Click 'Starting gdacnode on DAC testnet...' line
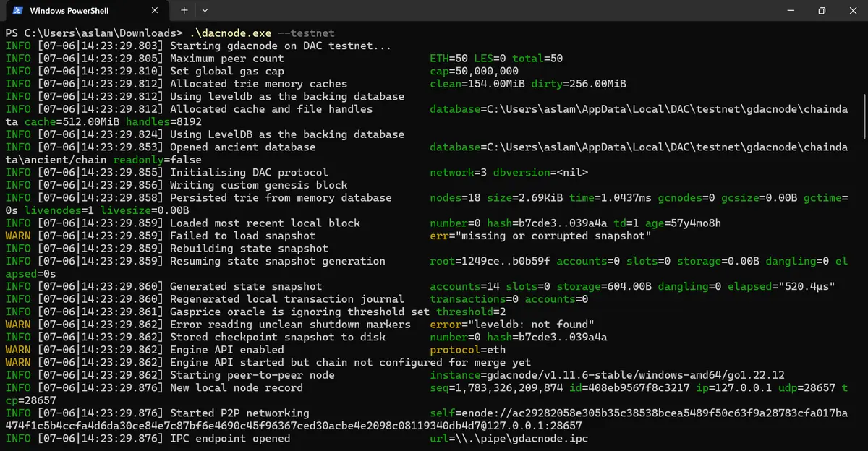The width and height of the screenshot is (868, 451). coord(281,46)
